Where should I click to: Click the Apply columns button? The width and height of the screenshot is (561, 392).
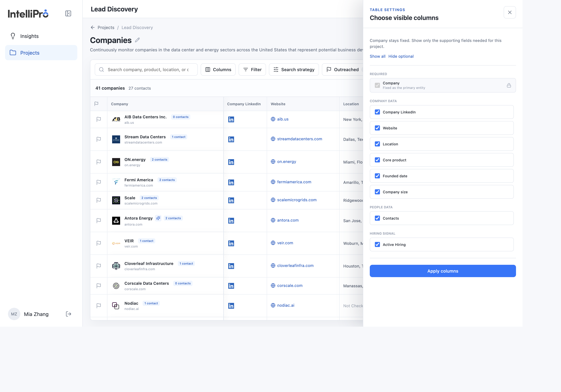(x=443, y=271)
